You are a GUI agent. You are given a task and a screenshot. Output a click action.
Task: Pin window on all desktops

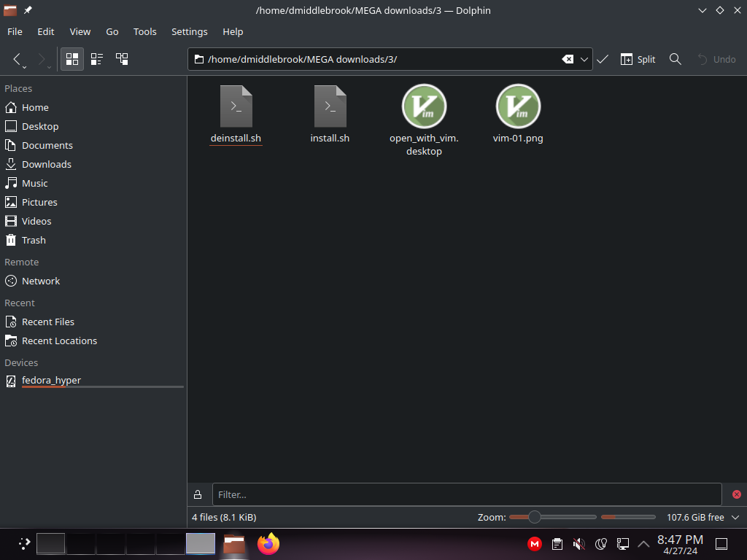(x=28, y=10)
